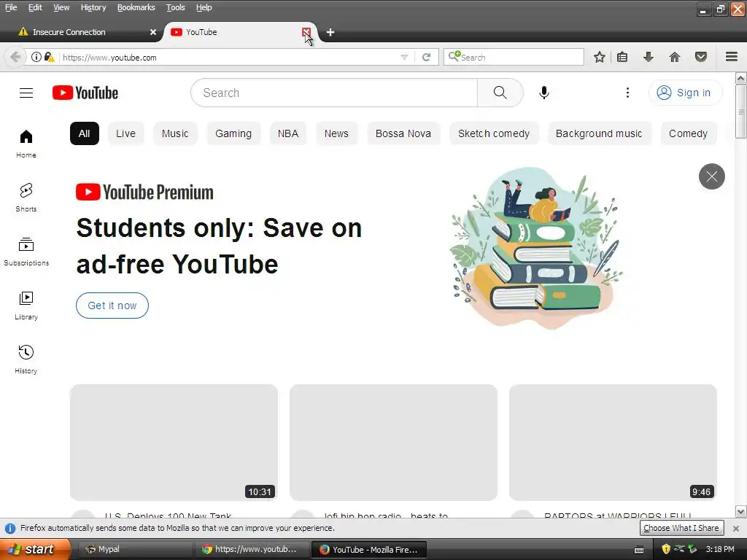Open the View menu

[x=61, y=7]
